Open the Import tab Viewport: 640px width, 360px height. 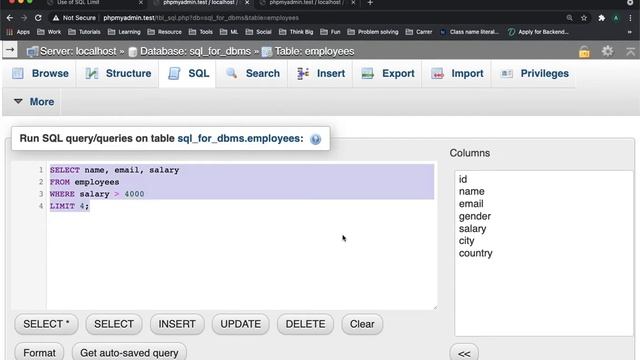pos(457,73)
